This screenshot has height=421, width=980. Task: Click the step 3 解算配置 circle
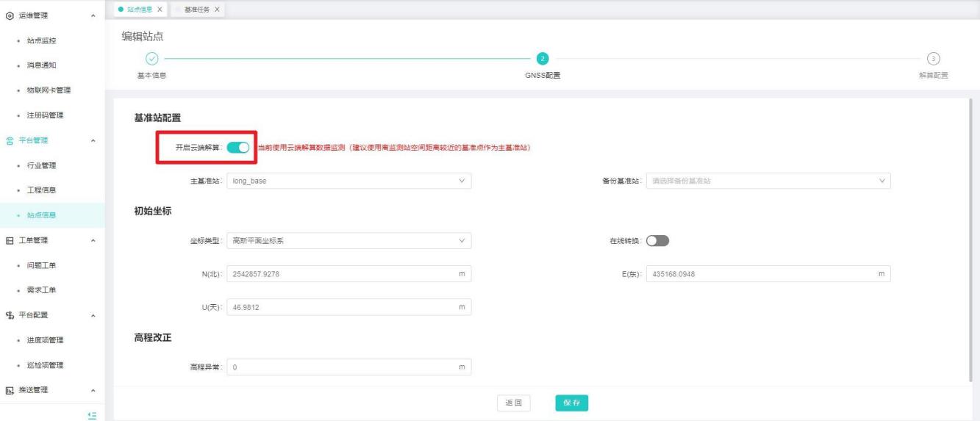click(x=933, y=59)
